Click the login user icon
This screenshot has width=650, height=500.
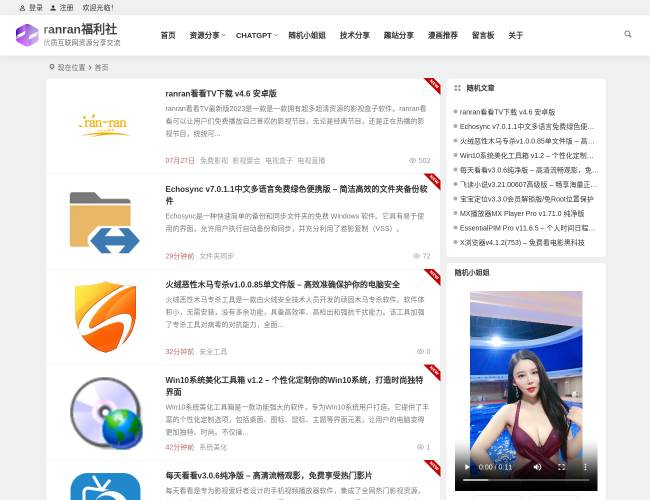[x=22, y=8]
